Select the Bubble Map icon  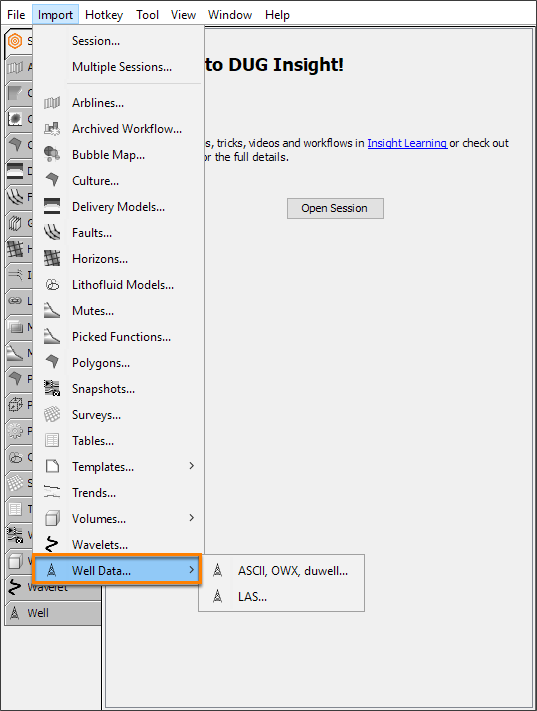(x=52, y=155)
